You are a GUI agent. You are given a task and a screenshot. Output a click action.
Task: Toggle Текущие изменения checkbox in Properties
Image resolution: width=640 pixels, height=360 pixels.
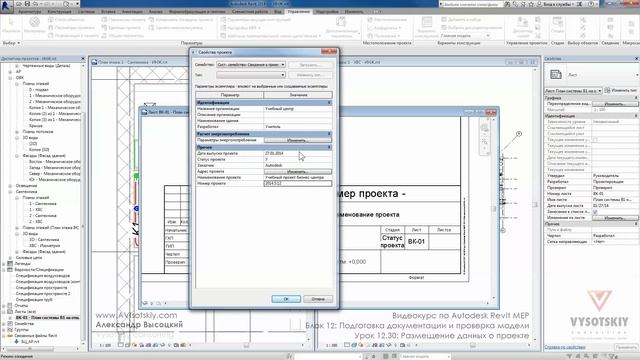click(595, 140)
